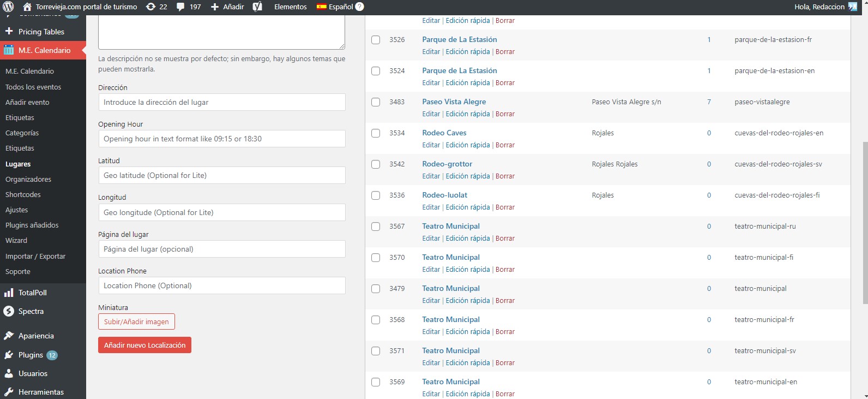868x399 pixels.
Task: Click Edición rápida under Rodeo-grottor
Action: [x=467, y=176]
